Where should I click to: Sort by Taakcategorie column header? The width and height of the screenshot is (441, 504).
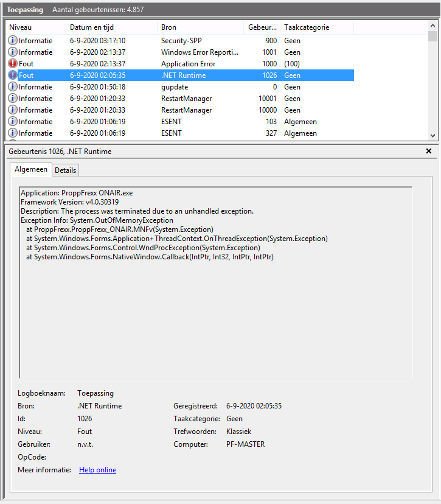(316, 27)
